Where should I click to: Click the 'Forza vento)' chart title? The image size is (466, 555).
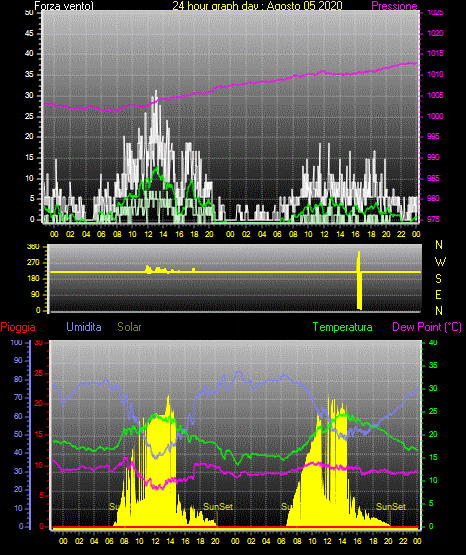pos(64,6)
